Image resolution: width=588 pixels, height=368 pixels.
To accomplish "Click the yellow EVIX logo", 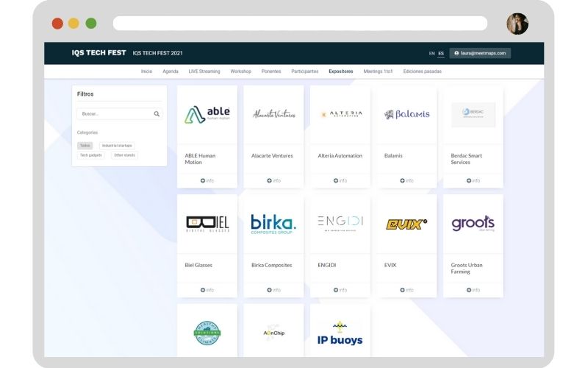I will (406, 224).
